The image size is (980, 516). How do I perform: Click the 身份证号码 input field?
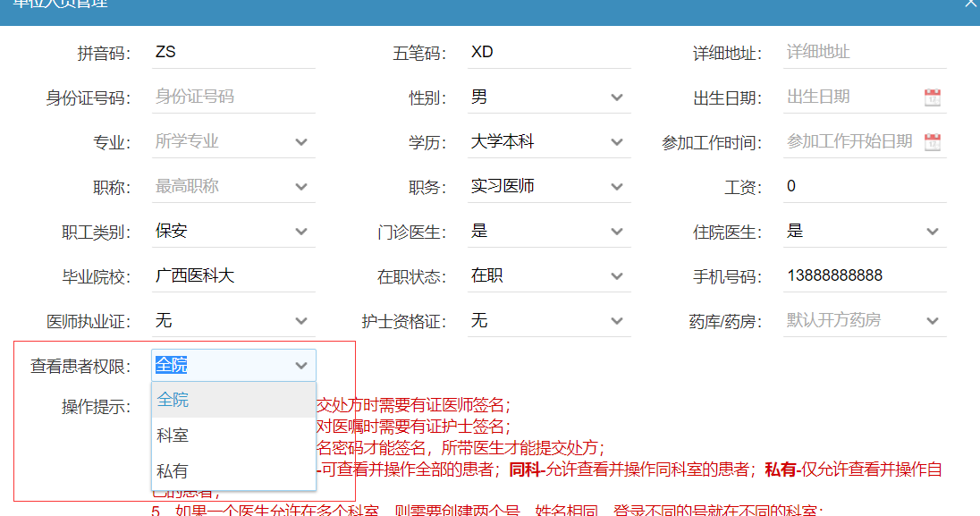(x=232, y=97)
